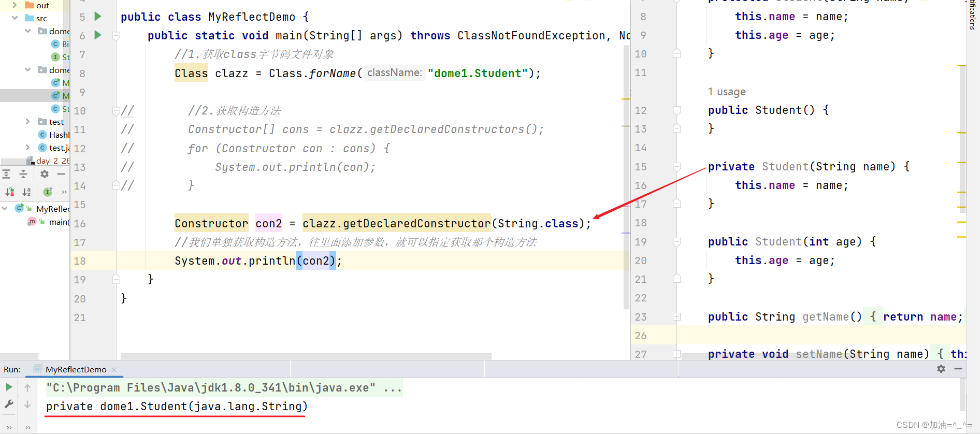Image resolution: width=980 pixels, height=434 pixels.
Task: Toggle alphabetical sort in the Structure panel
Action: point(27,192)
